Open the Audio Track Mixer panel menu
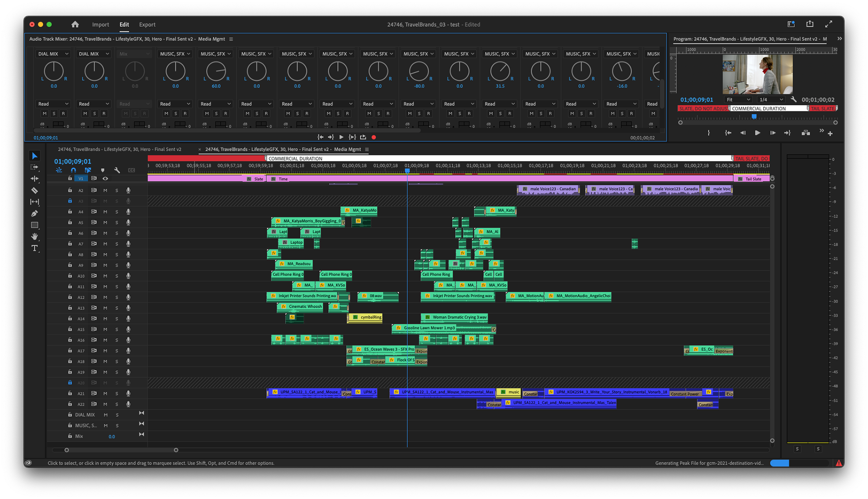The image size is (868, 499). 231,39
